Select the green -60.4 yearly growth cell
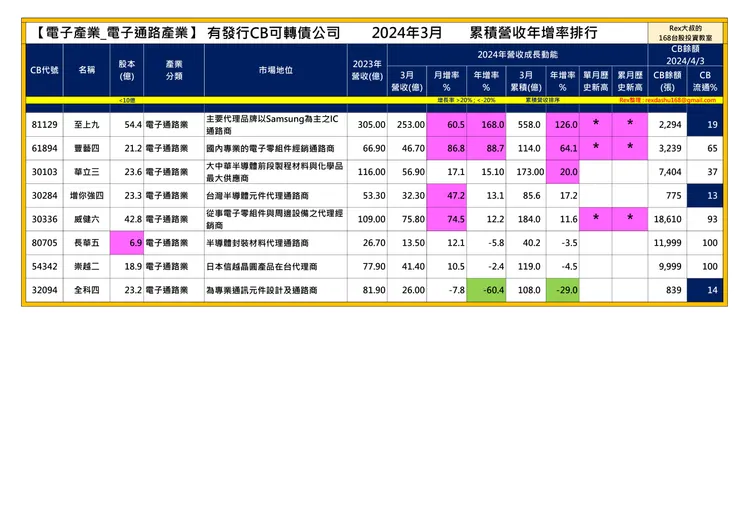Viewport: 740px width, 523px height. [486, 290]
